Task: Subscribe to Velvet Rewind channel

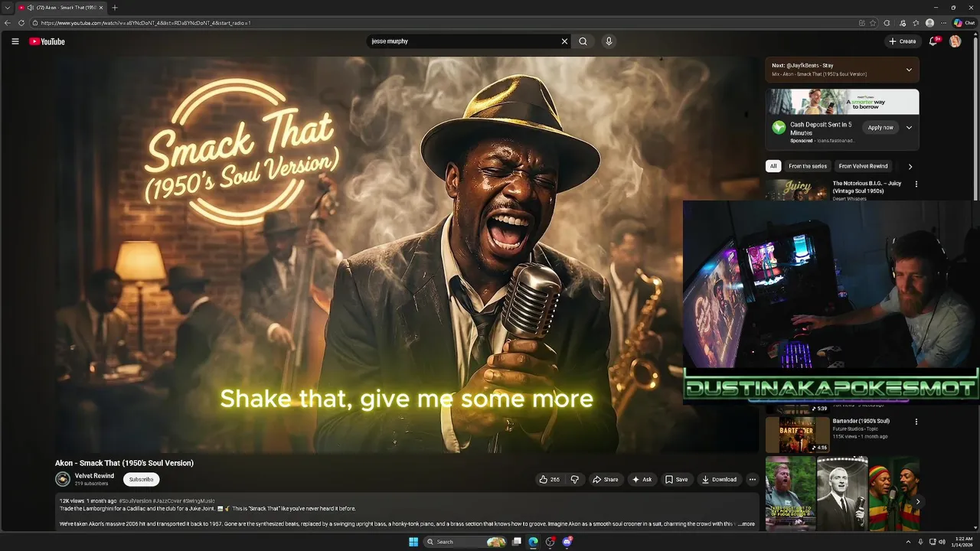Action: [x=141, y=480]
